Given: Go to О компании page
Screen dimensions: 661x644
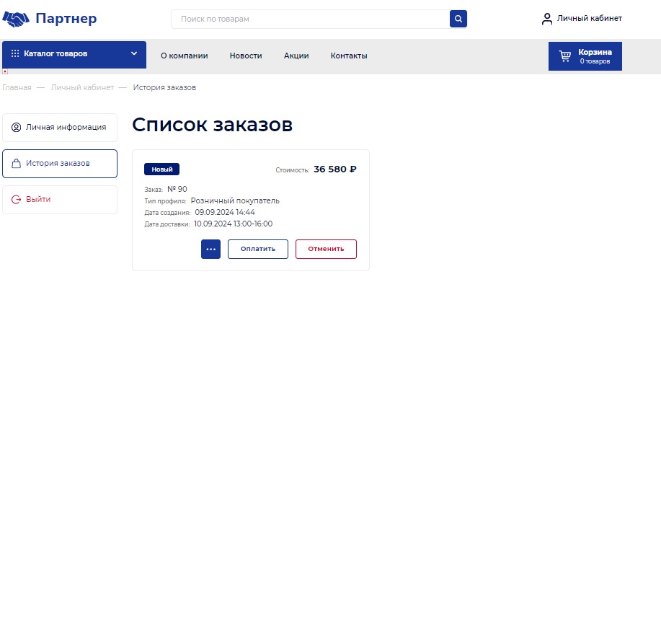Looking at the screenshot, I should (x=185, y=56).
